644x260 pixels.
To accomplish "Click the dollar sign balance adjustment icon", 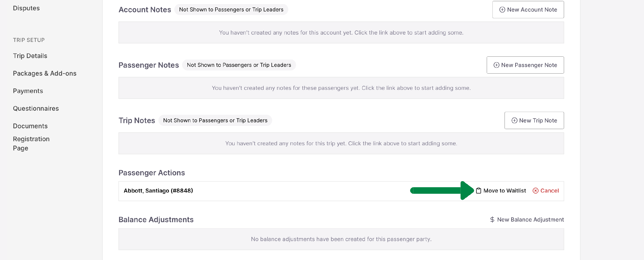I will point(492,220).
